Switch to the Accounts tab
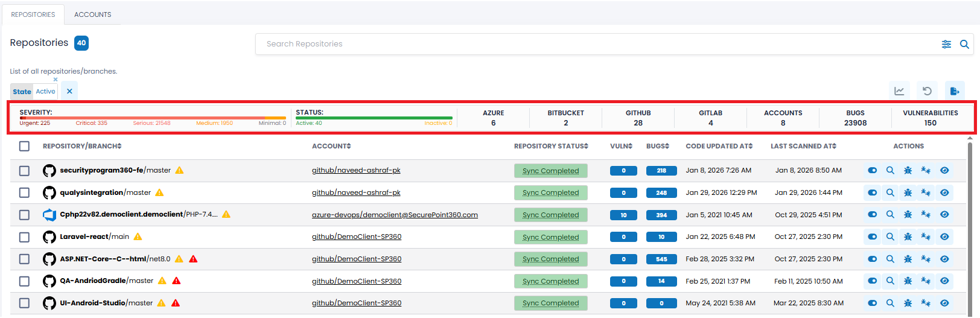Image resolution: width=980 pixels, height=318 pixels. [x=92, y=14]
